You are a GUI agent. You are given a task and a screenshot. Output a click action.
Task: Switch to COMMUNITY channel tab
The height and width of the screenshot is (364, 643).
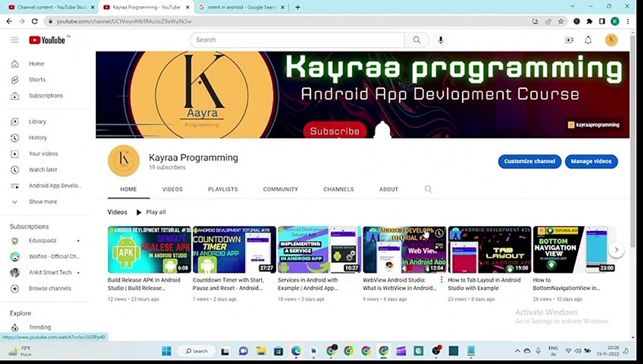[281, 189]
